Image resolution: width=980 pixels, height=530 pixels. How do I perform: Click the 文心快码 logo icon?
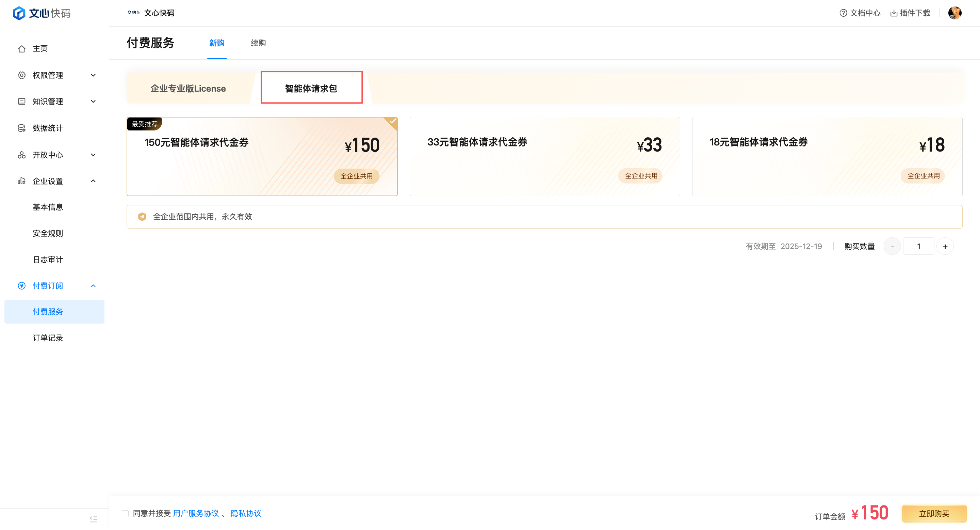pyautogui.click(x=19, y=13)
